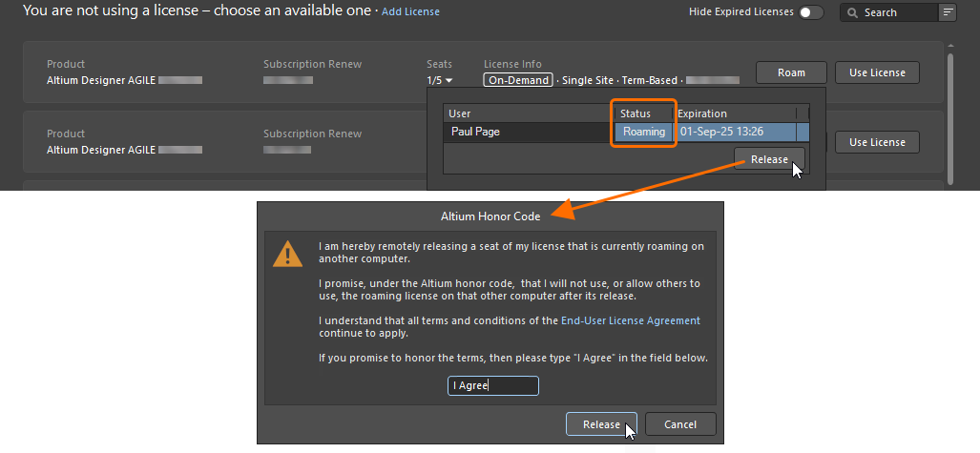Click the Altium Honor Code dialog title
Image resolution: width=980 pixels, height=453 pixels.
click(x=490, y=216)
